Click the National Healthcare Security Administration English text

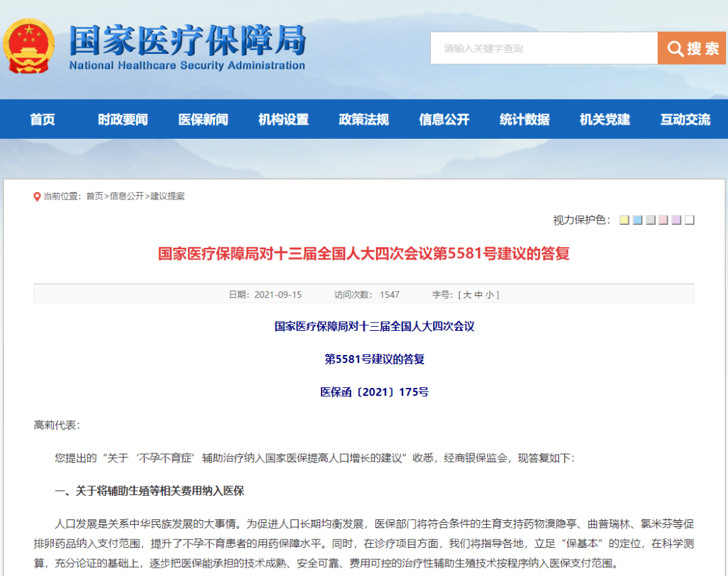187,65
